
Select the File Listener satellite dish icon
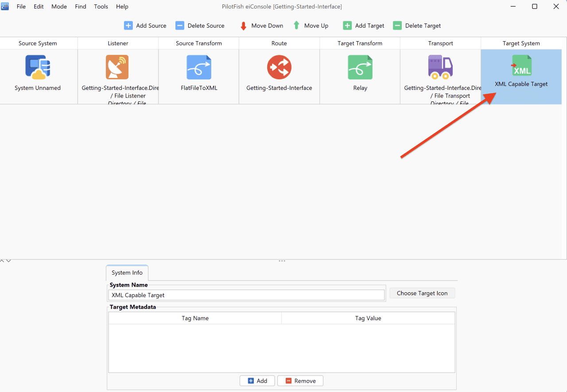pos(117,67)
